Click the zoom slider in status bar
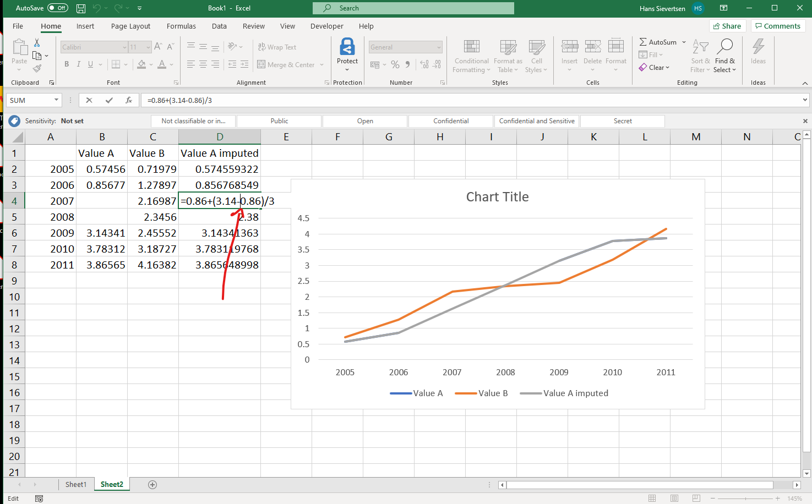Screen dimensions: 812x504 pyautogui.click(x=744, y=498)
